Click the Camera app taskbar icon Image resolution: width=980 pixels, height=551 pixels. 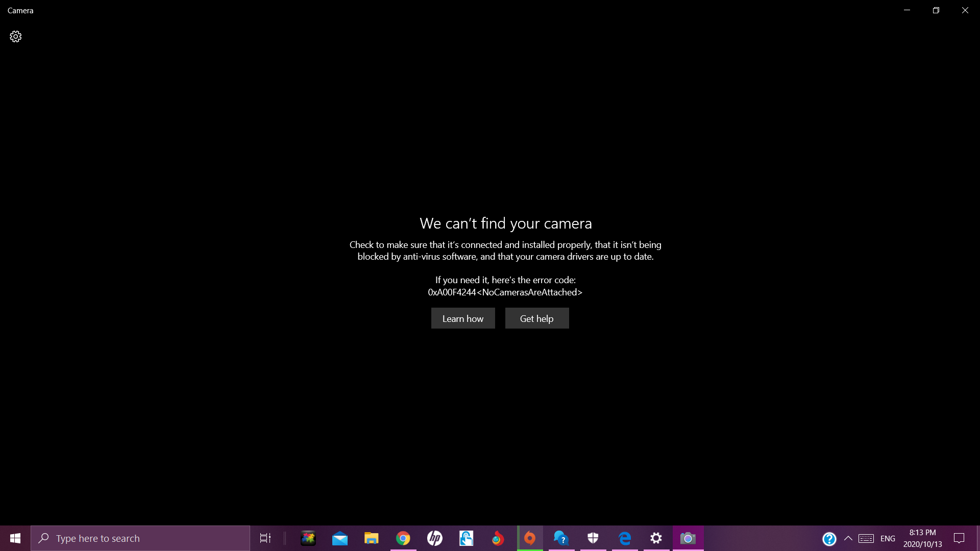click(688, 538)
